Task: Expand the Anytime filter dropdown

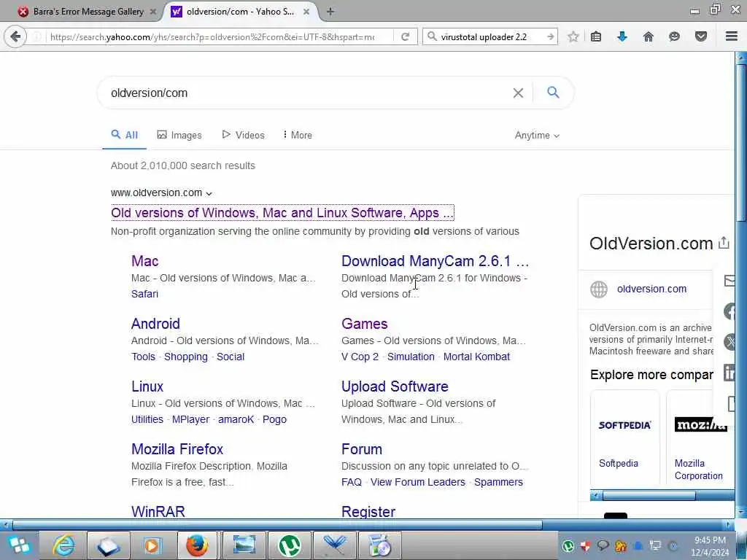Action: point(537,135)
